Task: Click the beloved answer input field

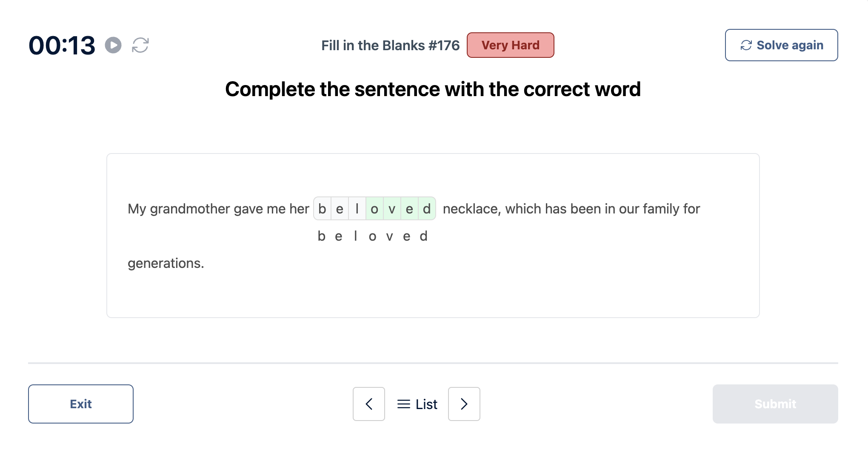Action: [x=374, y=208]
